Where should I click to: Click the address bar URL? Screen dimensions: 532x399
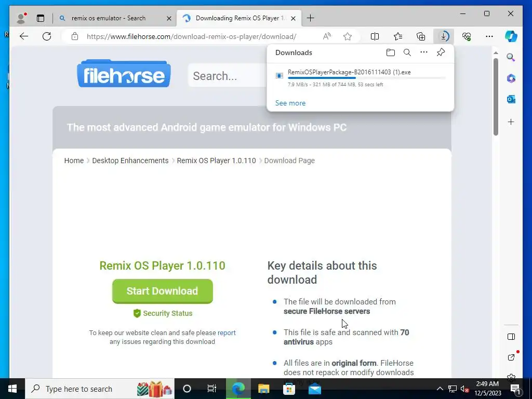(191, 36)
